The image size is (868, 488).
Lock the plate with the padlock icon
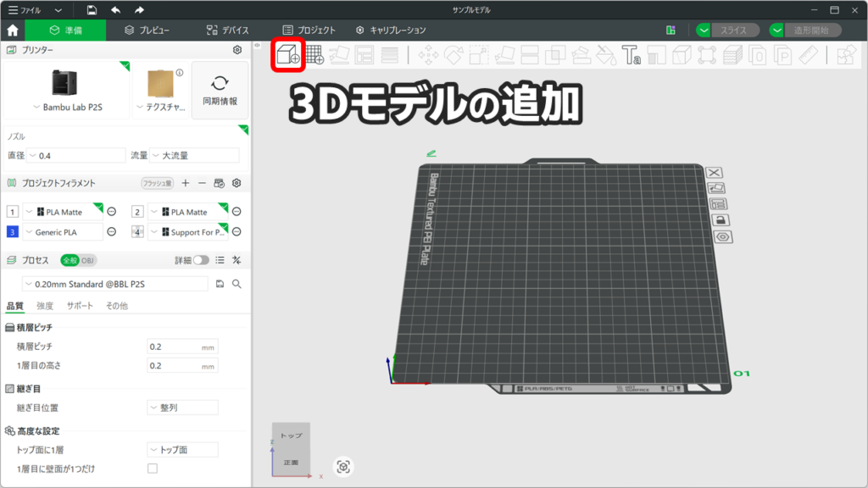point(720,220)
